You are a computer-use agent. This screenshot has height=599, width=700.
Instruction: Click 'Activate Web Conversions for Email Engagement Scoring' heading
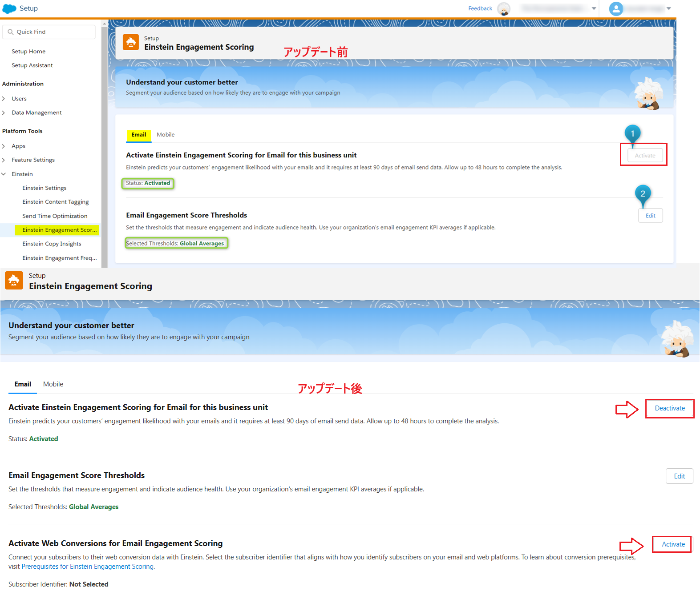(116, 543)
